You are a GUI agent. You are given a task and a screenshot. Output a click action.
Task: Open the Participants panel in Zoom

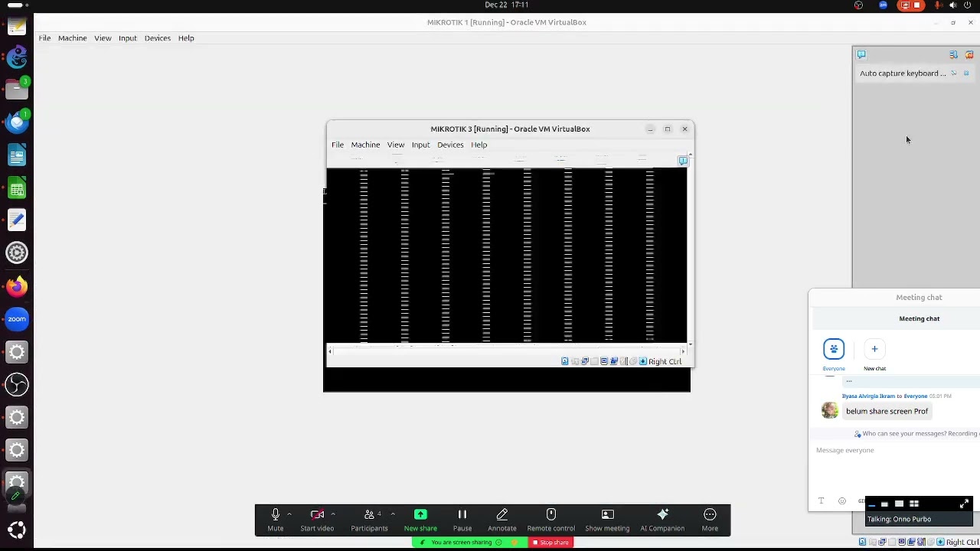click(x=369, y=520)
